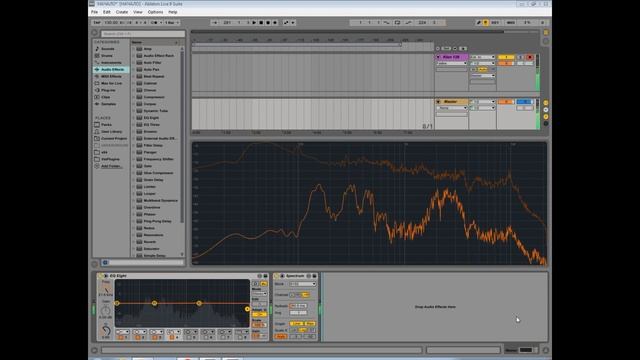Open the Help menu
The height and width of the screenshot is (360, 640).
173,12
